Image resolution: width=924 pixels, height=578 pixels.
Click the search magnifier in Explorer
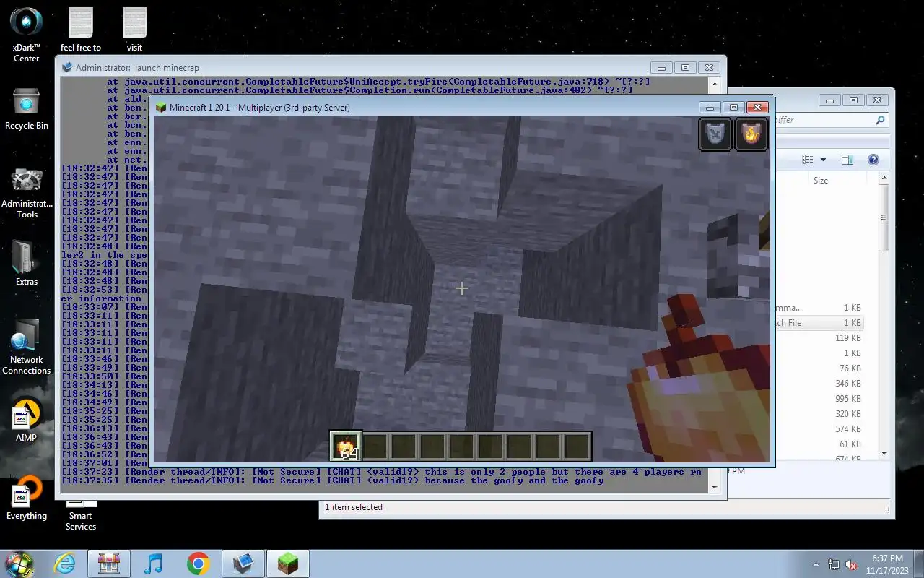click(880, 121)
